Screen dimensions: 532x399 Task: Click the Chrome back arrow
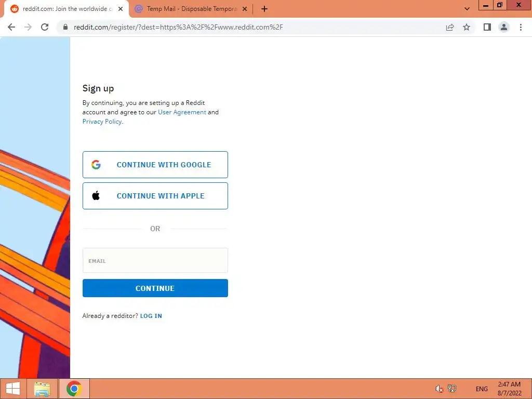coord(11,27)
